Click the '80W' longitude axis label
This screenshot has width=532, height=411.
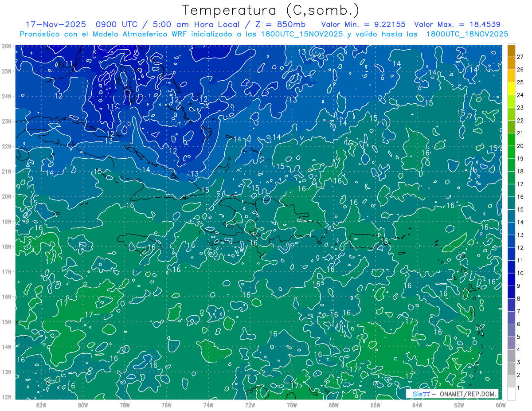pyautogui.click(x=83, y=405)
